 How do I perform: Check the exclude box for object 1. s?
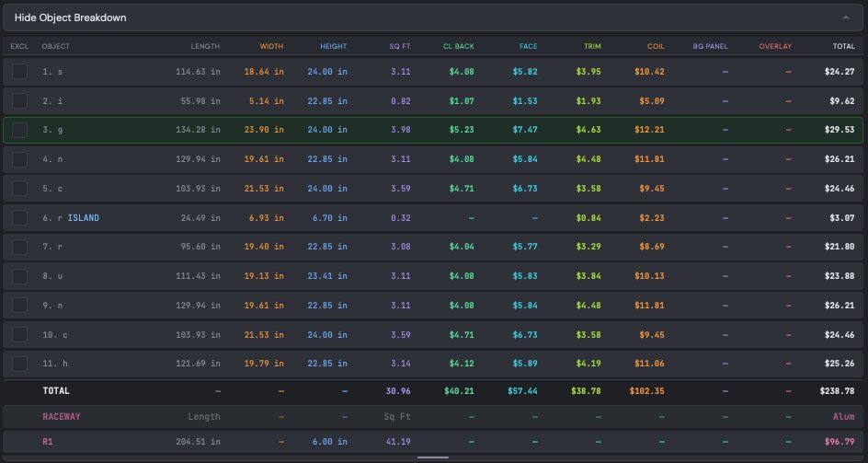pos(19,71)
